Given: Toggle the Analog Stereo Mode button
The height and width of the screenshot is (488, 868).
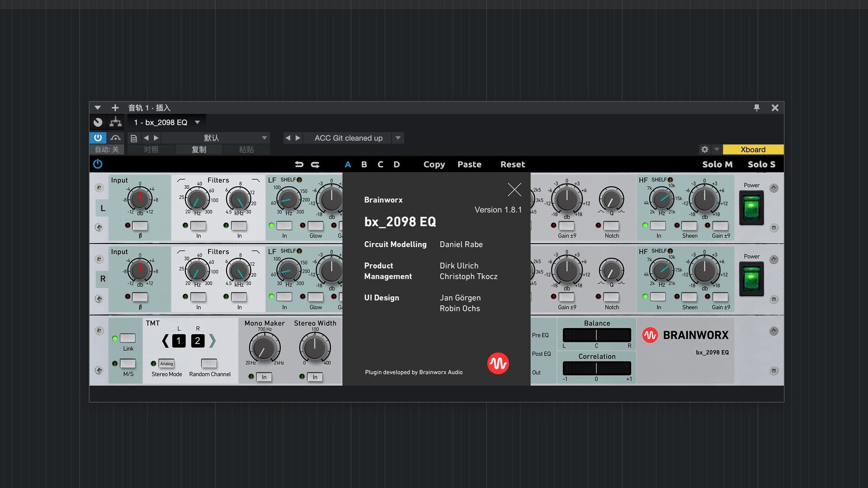Looking at the screenshot, I should click(166, 364).
